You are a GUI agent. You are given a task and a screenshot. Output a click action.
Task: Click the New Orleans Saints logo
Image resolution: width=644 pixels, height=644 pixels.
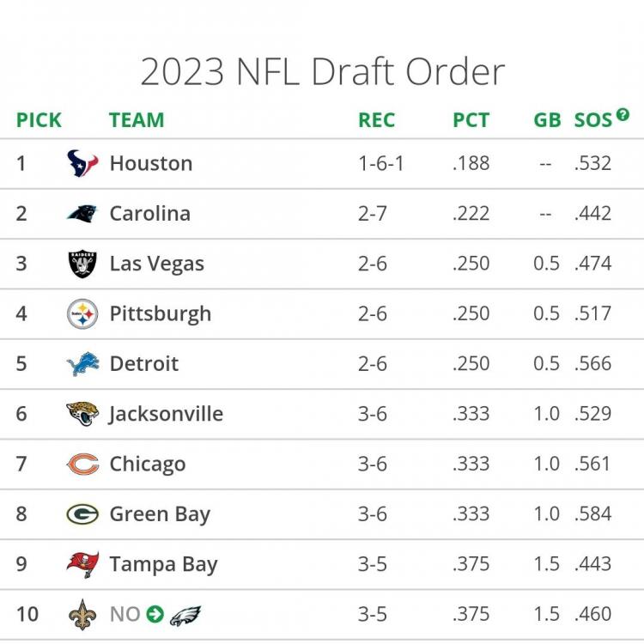pos(82,615)
